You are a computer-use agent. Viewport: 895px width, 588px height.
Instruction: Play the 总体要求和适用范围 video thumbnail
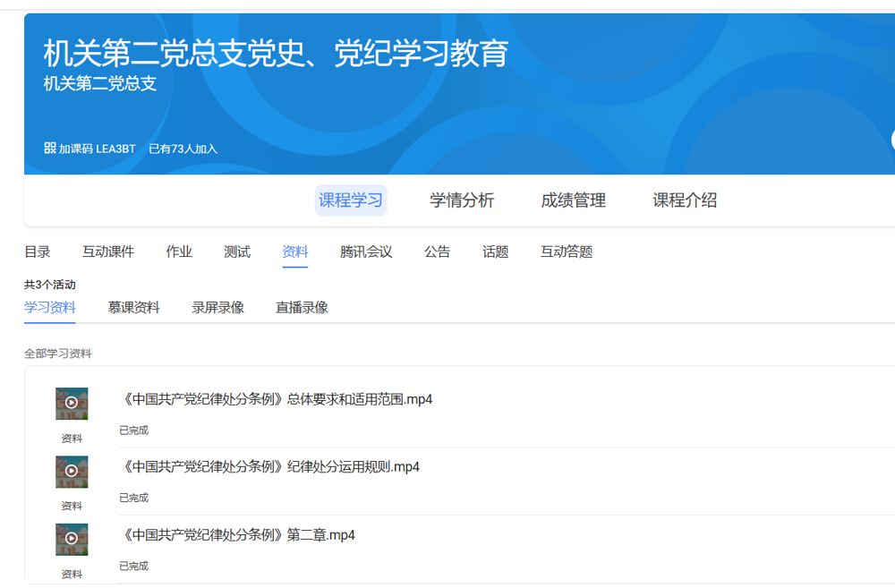72,404
